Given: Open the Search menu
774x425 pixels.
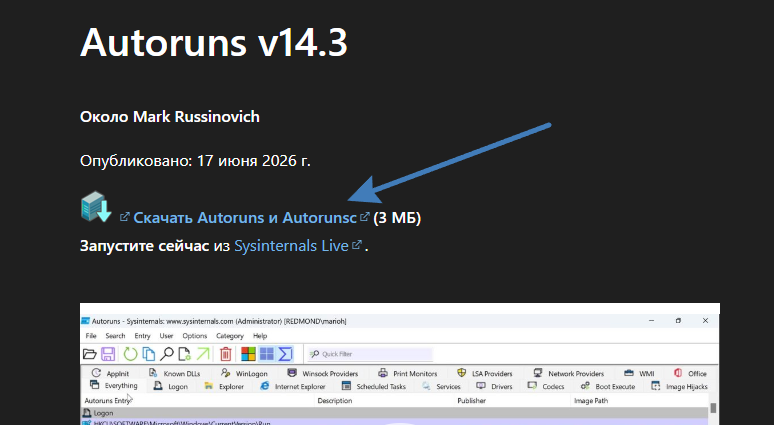Looking at the screenshot, I should (115, 336).
